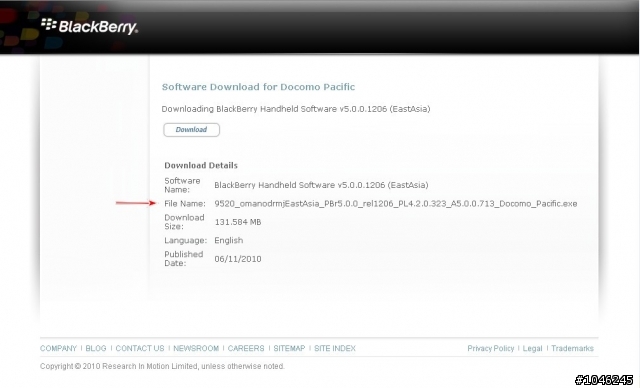
Task: Click the copyright 2010 Research In Motion text
Action: coord(162,366)
